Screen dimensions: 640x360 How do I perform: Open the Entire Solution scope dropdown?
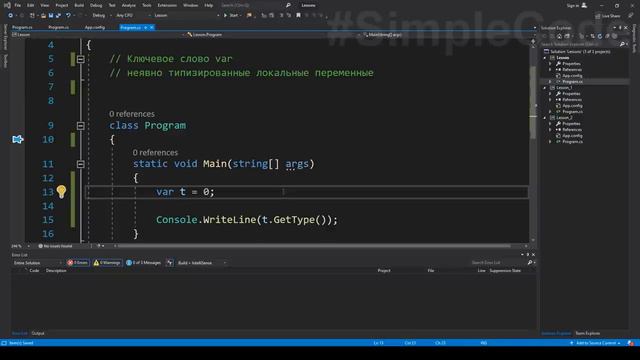point(37,263)
